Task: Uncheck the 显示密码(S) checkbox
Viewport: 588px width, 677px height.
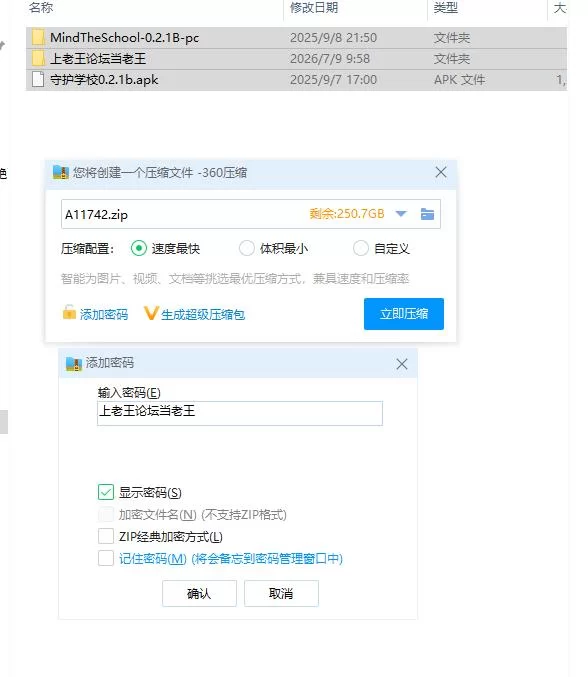Action: pos(106,492)
